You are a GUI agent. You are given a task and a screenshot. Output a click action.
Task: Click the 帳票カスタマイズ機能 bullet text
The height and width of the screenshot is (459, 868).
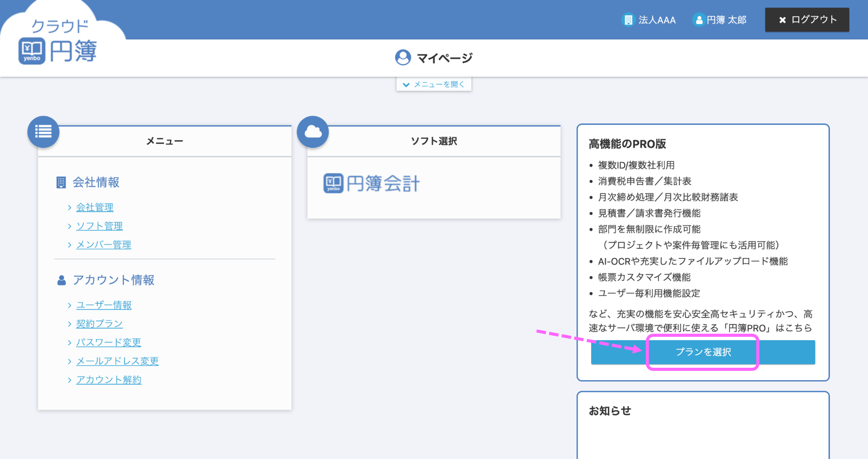click(x=644, y=277)
